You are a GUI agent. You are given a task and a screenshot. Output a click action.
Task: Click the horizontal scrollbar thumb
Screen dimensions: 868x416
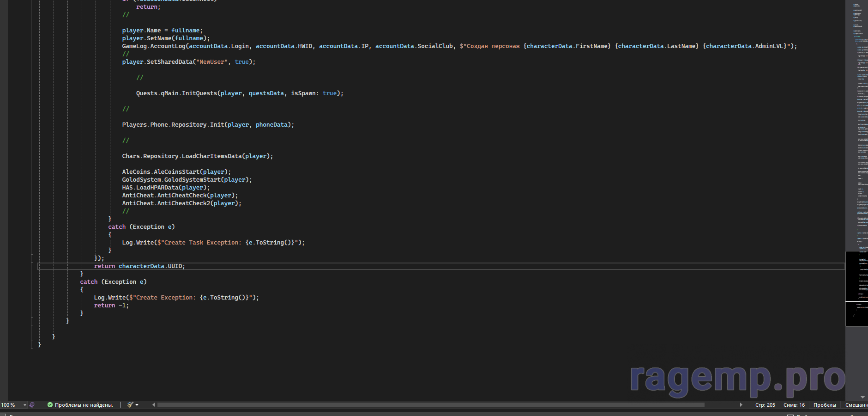coord(430,405)
